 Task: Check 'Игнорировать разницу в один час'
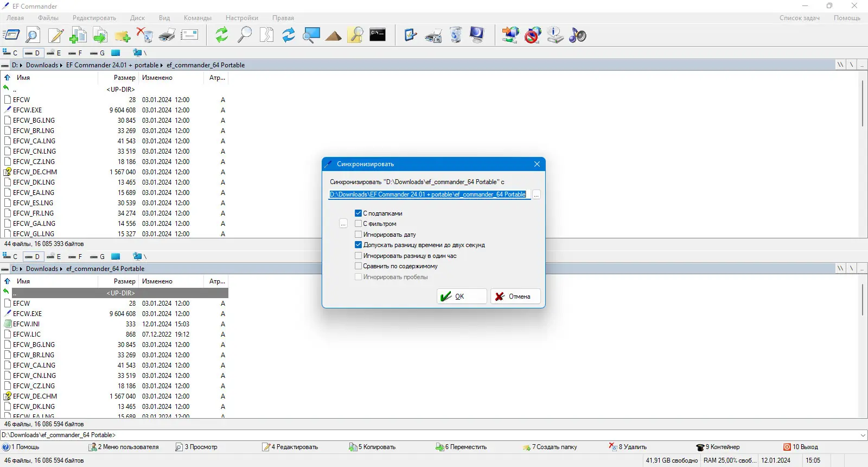(x=358, y=256)
